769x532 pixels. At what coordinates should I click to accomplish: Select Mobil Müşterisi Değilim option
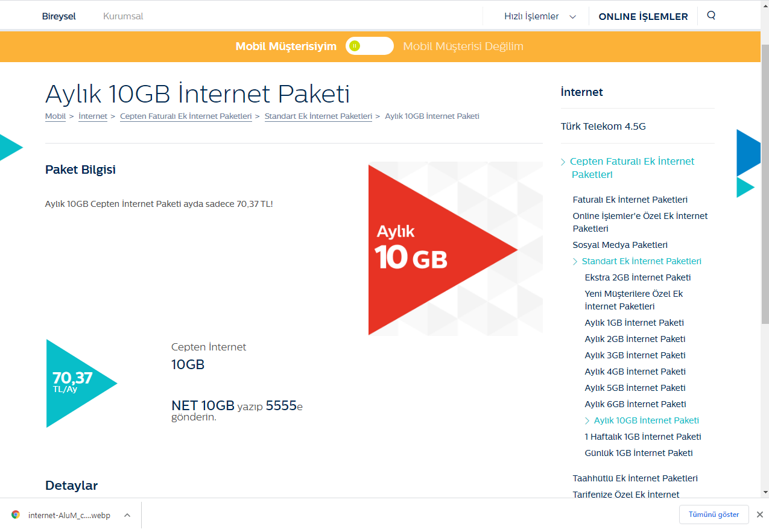coord(463,46)
